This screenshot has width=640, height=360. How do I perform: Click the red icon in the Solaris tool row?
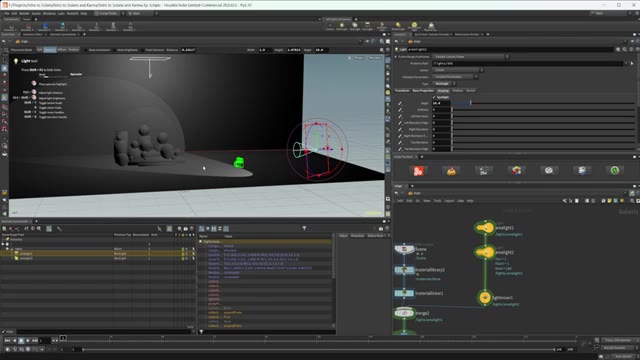click(418, 171)
